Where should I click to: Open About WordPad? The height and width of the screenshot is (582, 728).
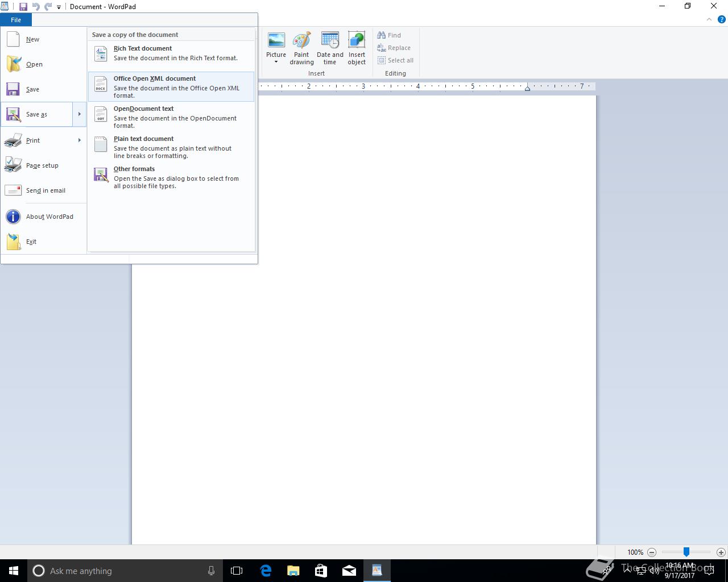point(43,217)
